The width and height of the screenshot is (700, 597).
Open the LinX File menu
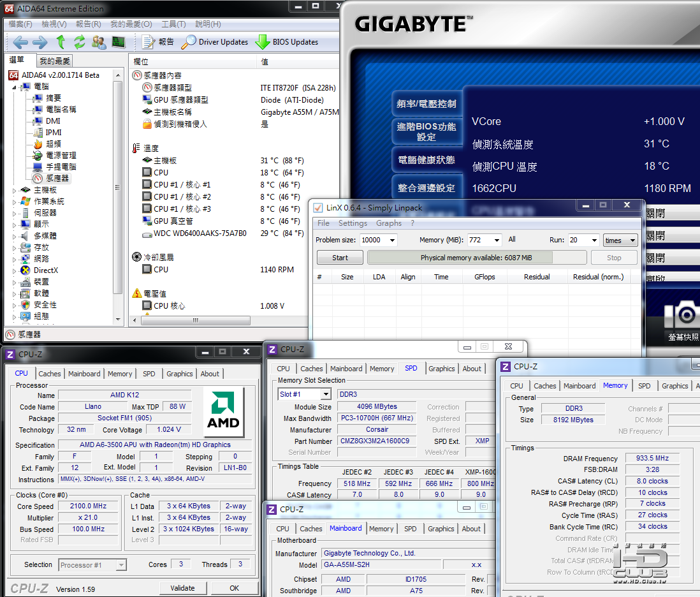323,223
